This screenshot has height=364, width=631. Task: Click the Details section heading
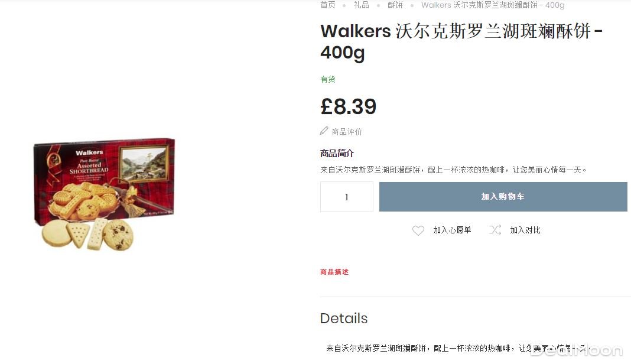[x=344, y=318]
